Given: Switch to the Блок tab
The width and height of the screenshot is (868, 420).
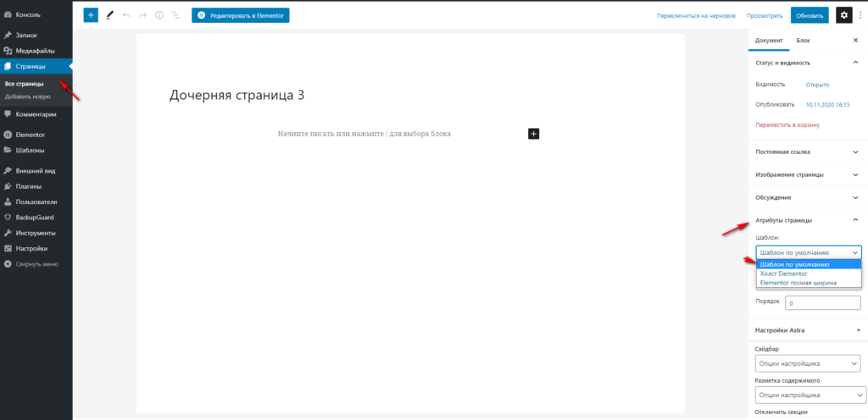Looking at the screenshot, I should click(803, 41).
